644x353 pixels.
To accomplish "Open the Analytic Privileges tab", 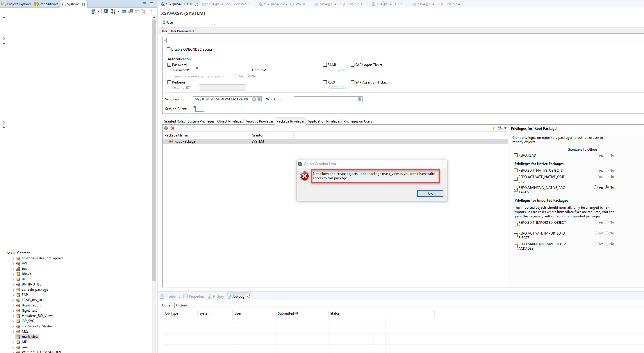I will point(259,121).
